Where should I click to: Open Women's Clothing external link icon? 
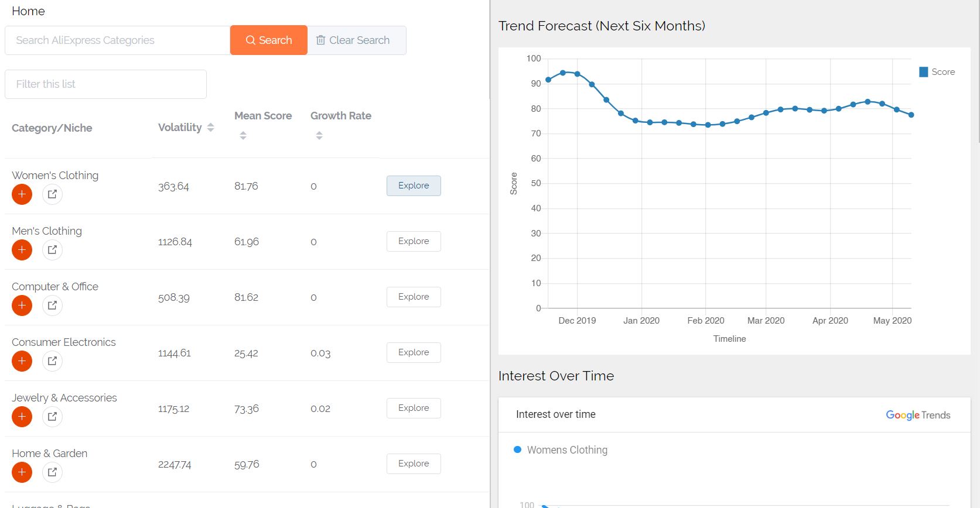click(x=52, y=194)
